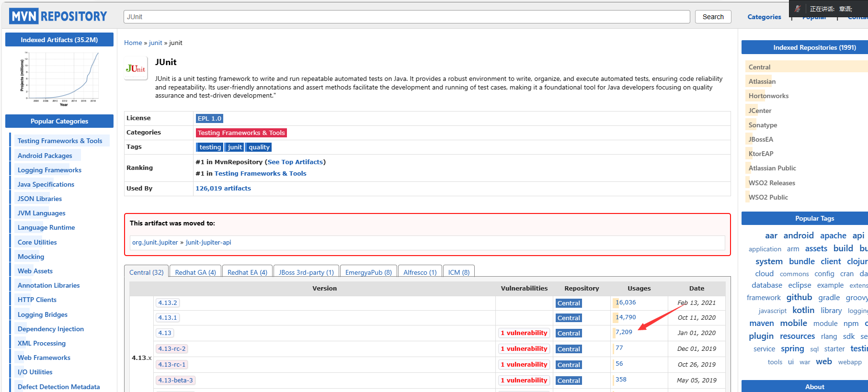The image size is (868, 392).
Task: Open the EPL 1.0 license badge
Action: [209, 118]
